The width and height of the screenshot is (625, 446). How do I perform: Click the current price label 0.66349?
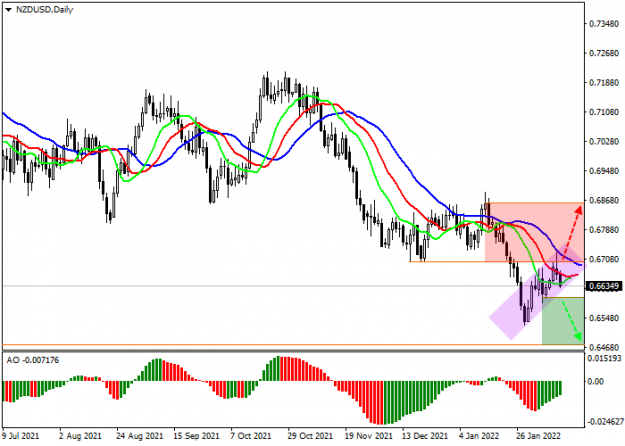(x=603, y=286)
